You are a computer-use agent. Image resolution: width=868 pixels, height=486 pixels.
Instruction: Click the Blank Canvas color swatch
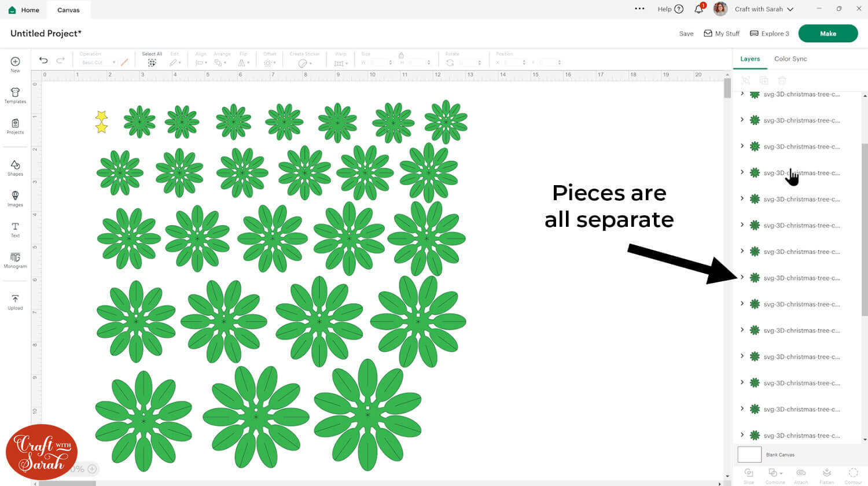point(749,455)
